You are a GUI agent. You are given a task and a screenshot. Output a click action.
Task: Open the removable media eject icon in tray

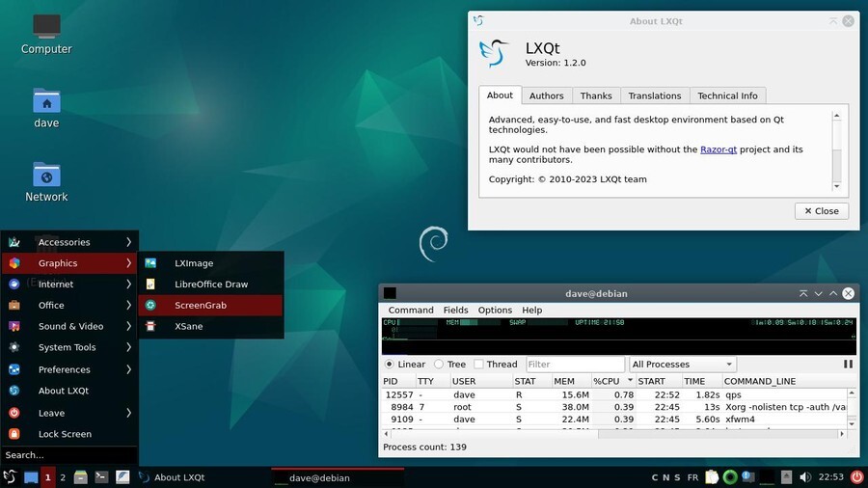coord(786,477)
